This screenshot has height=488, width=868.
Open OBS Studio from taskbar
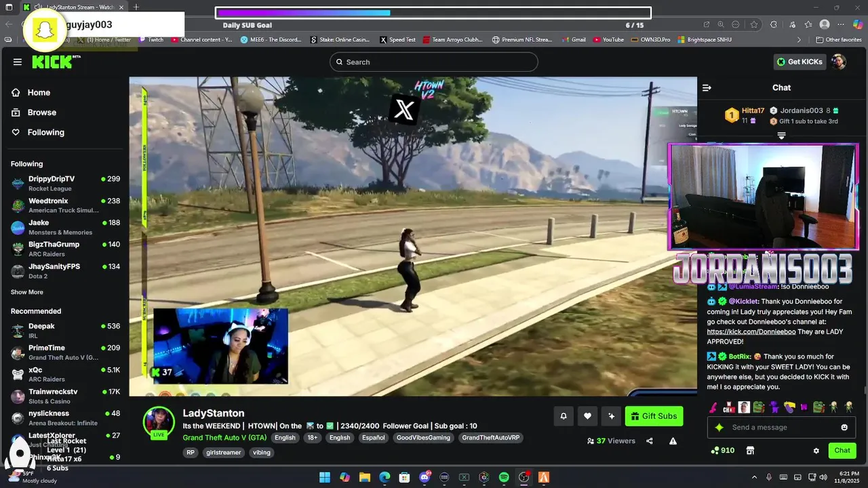[x=524, y=477]
